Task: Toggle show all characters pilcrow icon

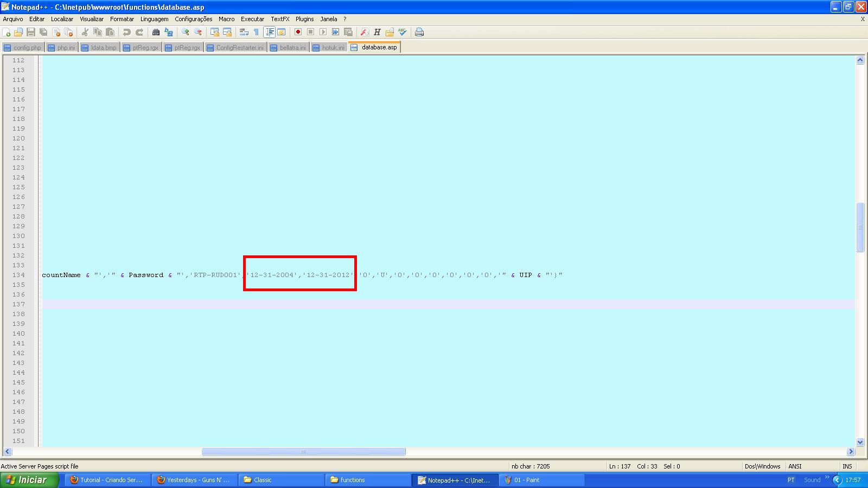Action: [x=256, y=32]
